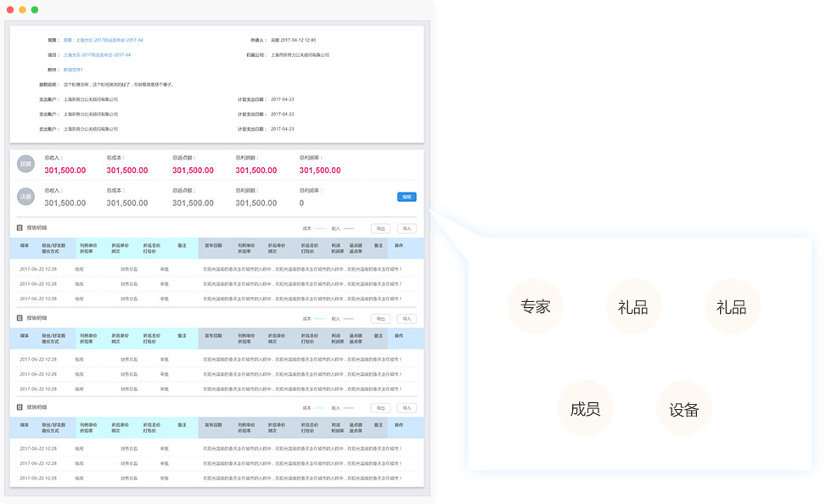Open the 设备 circle icon
The image size is (826, 504).
point(683,410)
